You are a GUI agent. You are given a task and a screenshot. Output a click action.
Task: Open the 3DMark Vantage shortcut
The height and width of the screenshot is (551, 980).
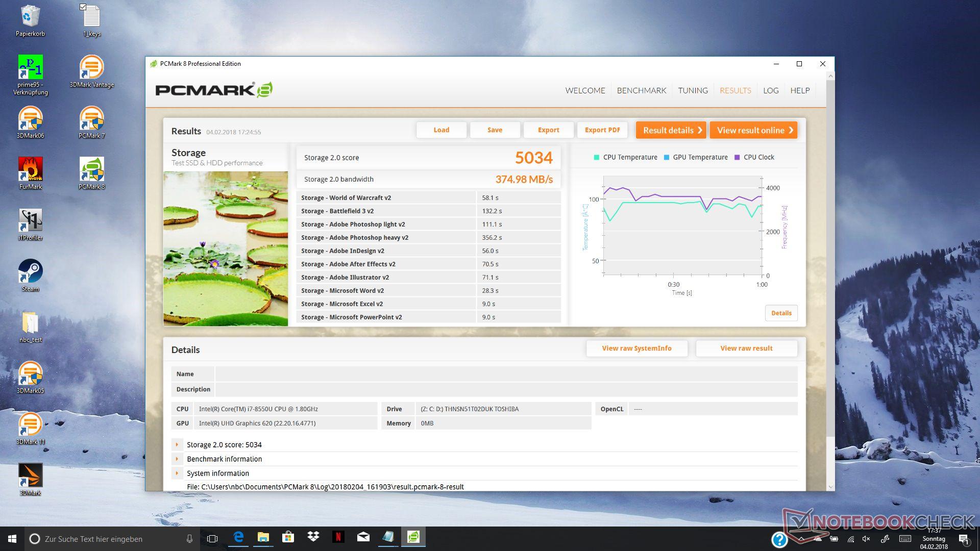(91, 68)
